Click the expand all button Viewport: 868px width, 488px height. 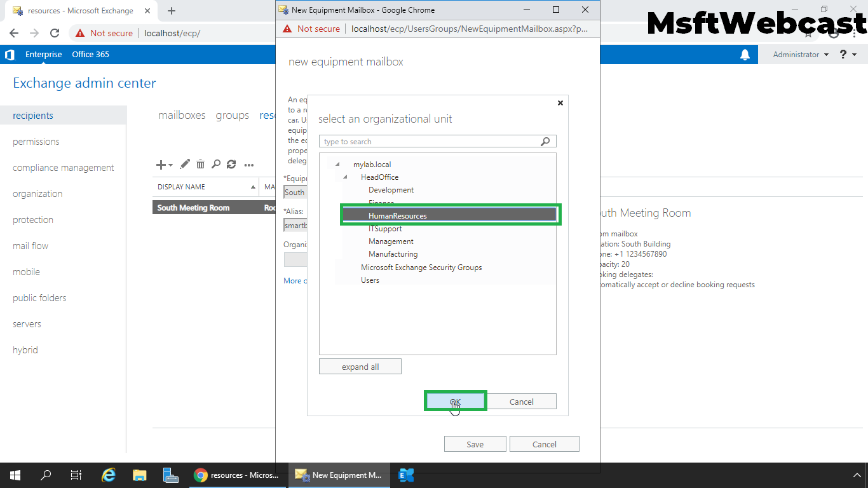[x=360, y=367]
